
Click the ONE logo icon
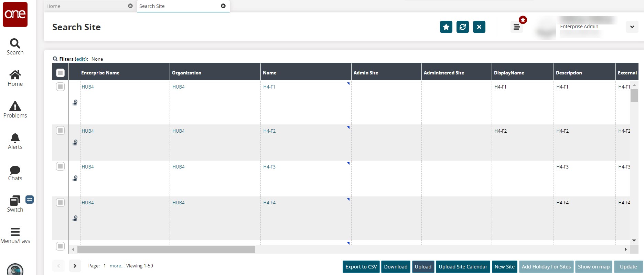[x=15, y=14]
